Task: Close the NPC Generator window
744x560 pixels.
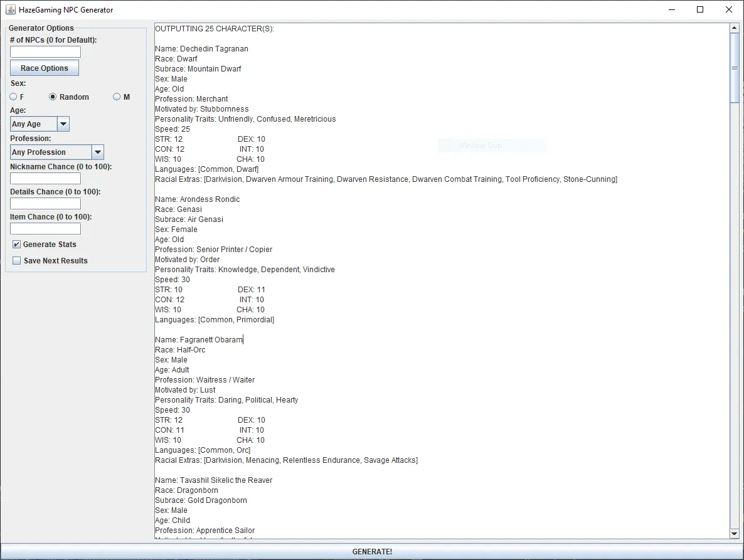Action: 729,9
